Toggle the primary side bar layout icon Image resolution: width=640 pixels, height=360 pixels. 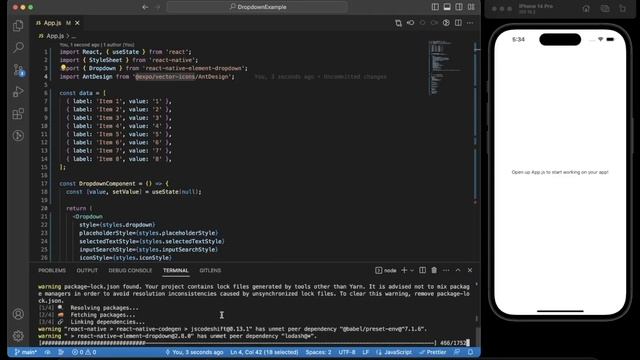pos(435,7)
